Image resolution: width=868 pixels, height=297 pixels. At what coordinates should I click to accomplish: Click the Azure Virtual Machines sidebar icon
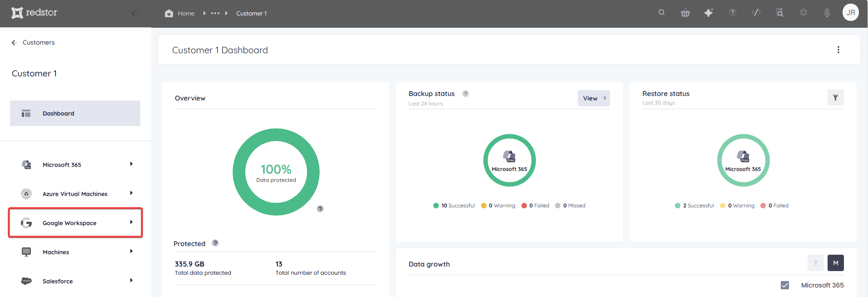[26, 194]
